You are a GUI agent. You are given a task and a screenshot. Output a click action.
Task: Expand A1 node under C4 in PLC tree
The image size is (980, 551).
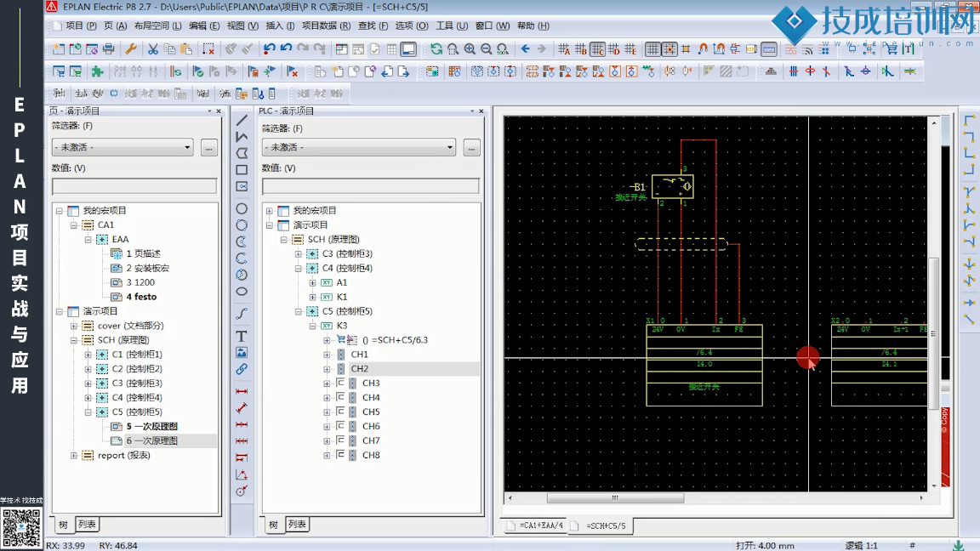pos(312,282)
